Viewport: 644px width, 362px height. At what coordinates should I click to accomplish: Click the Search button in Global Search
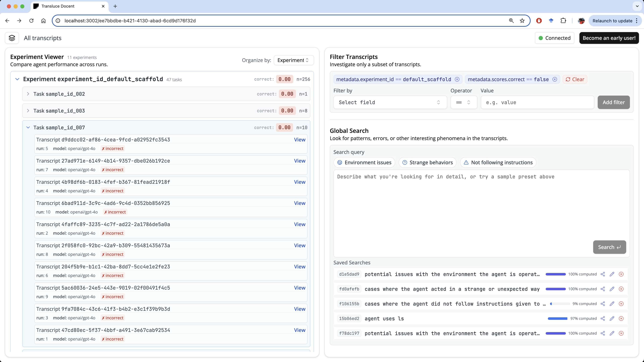click(609, 247)
